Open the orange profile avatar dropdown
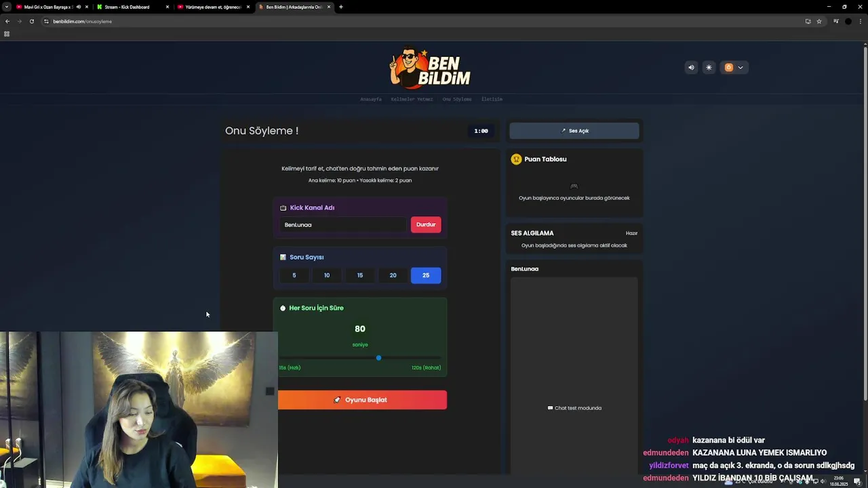 click(734, 67)
